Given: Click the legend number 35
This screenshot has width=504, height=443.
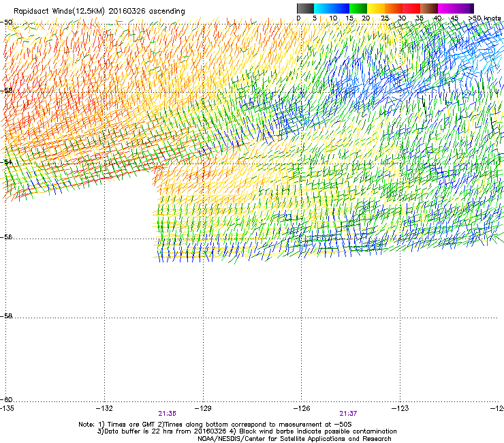Looking at the screenshot, I should 420,18.
